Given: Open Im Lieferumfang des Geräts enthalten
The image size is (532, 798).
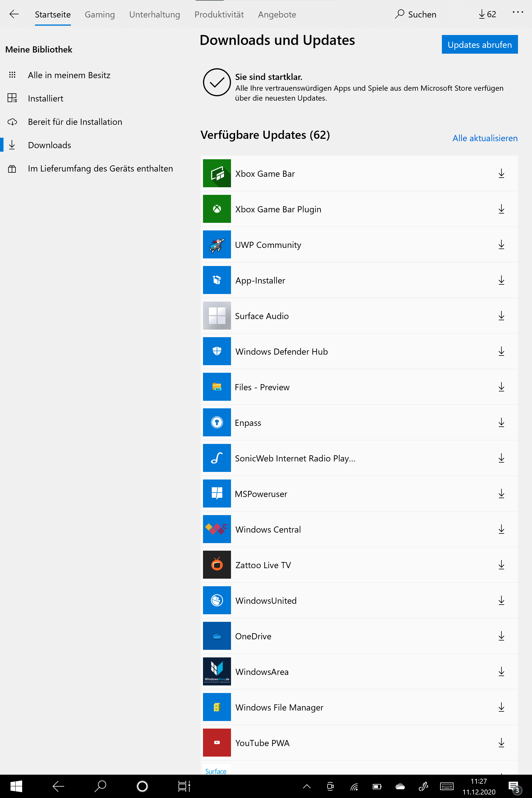Looking at the screenshot, I should [100, 169].
